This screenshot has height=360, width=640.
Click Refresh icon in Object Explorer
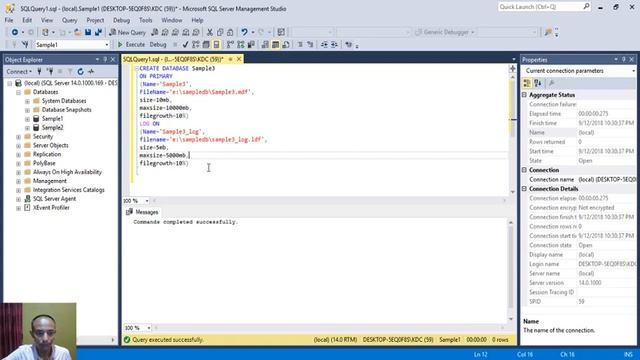click(80, 71)
